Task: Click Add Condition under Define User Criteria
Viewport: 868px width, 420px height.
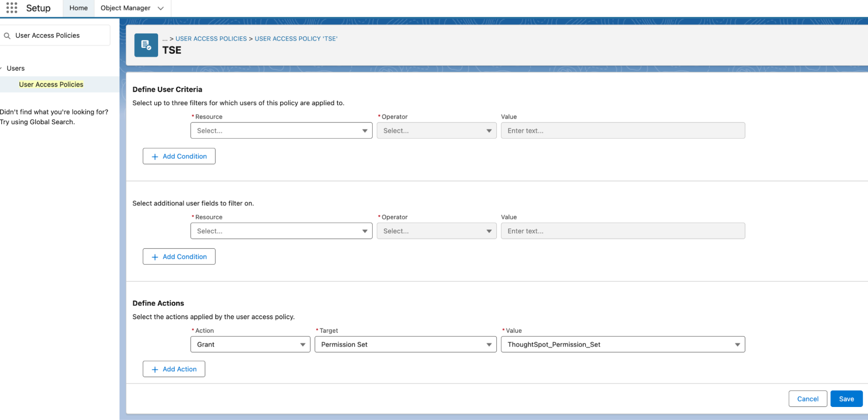Action: (x=179, y=156)
